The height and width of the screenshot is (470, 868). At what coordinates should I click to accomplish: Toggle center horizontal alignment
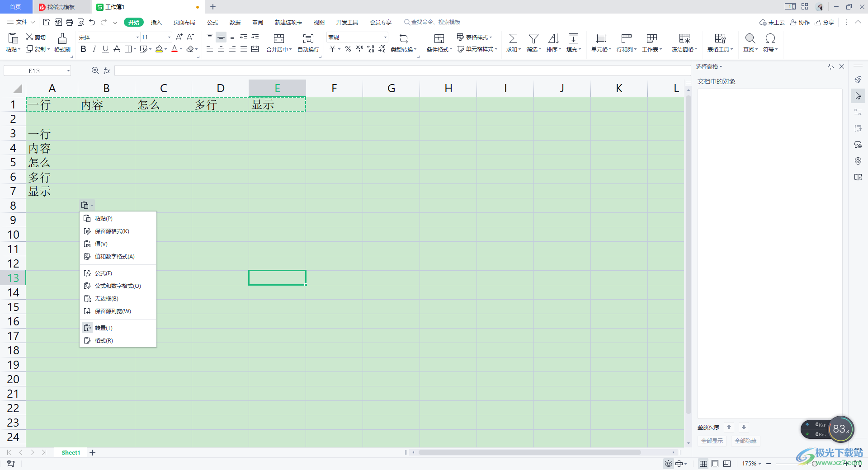tap(221, 49)
